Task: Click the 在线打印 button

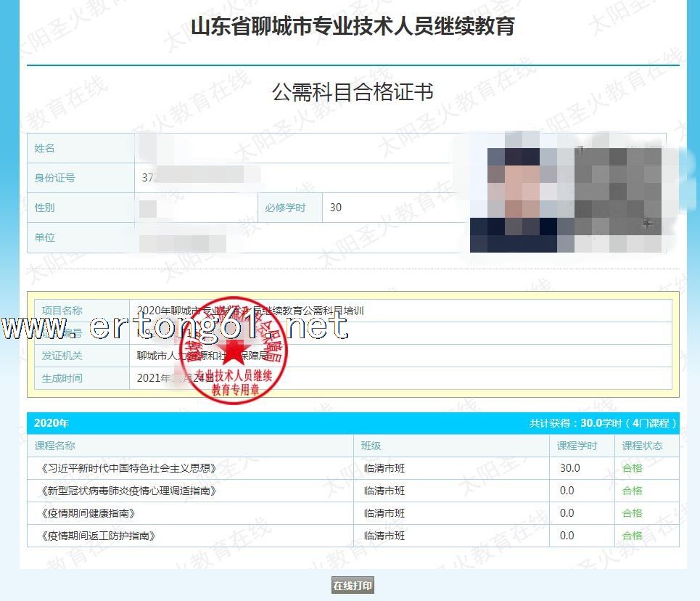Action: tap(353, 586)
